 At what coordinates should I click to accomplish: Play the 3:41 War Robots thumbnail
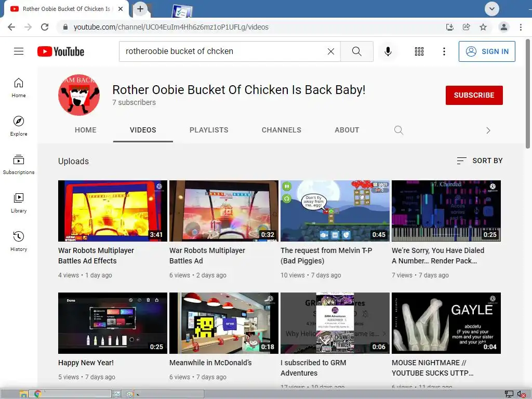(113, 211)
